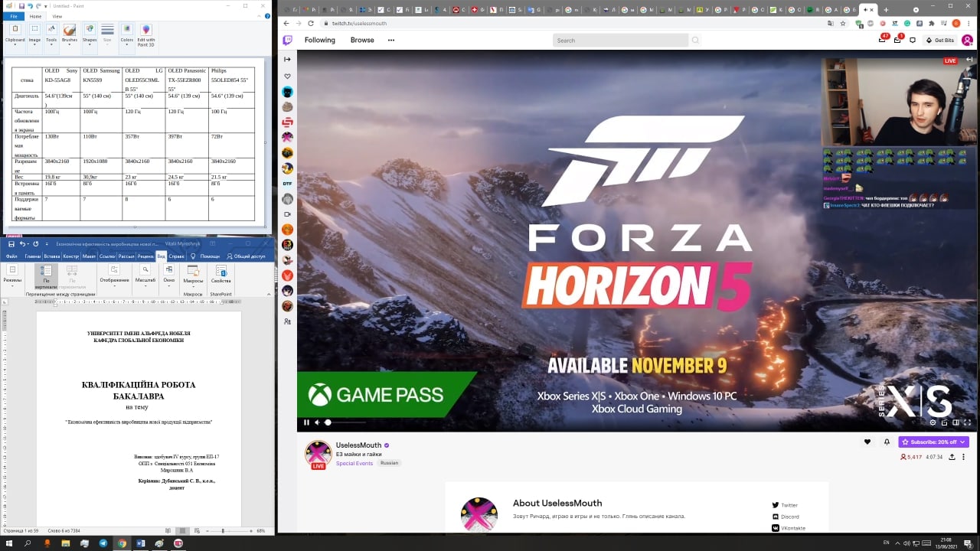Expand the Twitch followed channels sidebar
980x551 pixels.
287,59
